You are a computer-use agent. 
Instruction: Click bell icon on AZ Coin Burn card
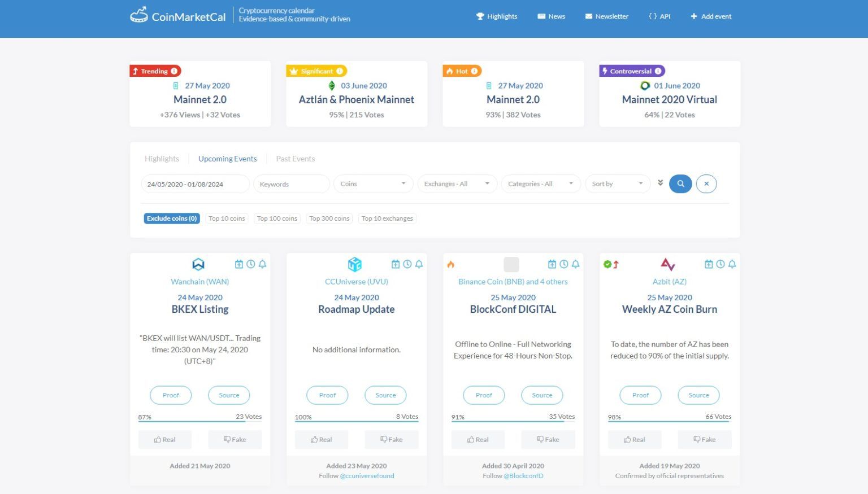pos(732,264)
